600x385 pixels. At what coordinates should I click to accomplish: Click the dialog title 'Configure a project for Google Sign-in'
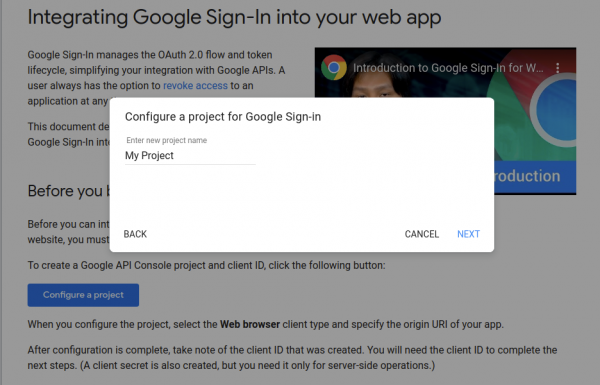pyautogui.click(x=223, y=116)
